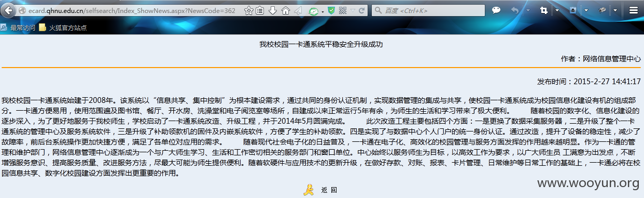
Task: Open the chat bubble icon
Action: [496, 10]
